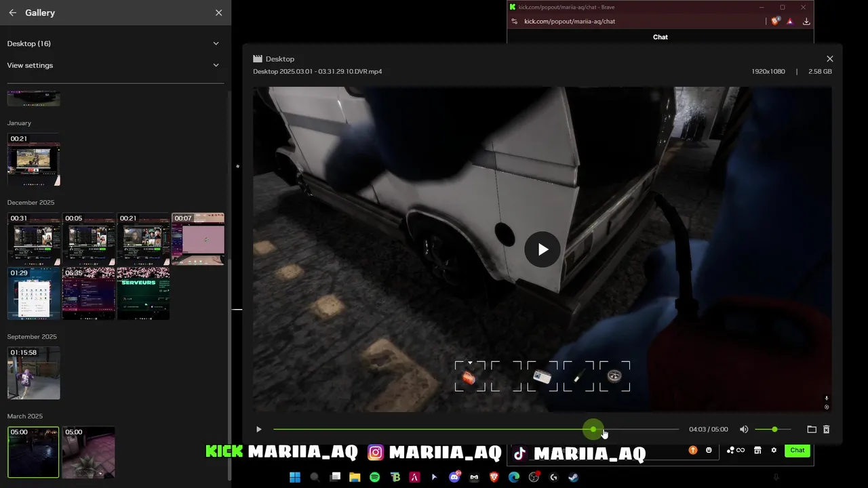This screenshot has height=488, width=868.
Task: Open Steam from the taskbar
Action: coord(574,477)
